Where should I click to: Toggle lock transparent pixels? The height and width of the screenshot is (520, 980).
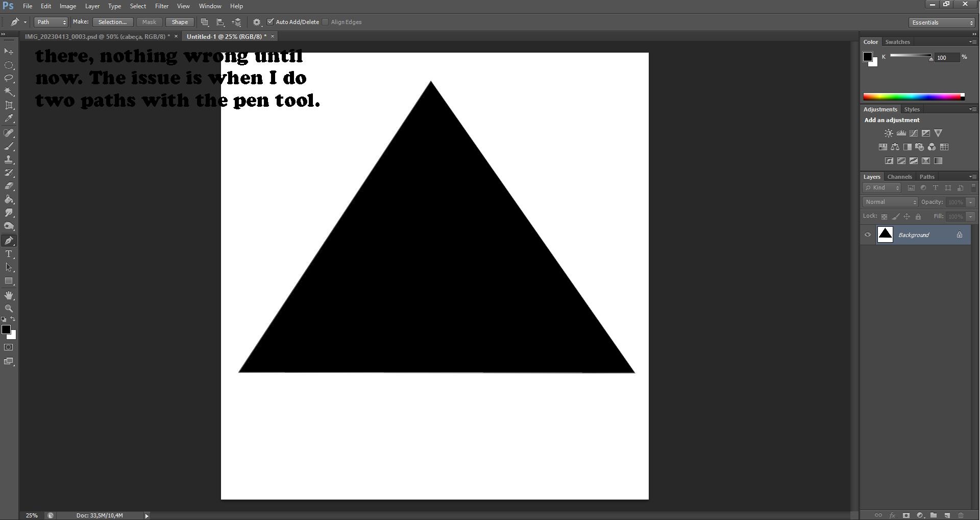coord(884,217)
